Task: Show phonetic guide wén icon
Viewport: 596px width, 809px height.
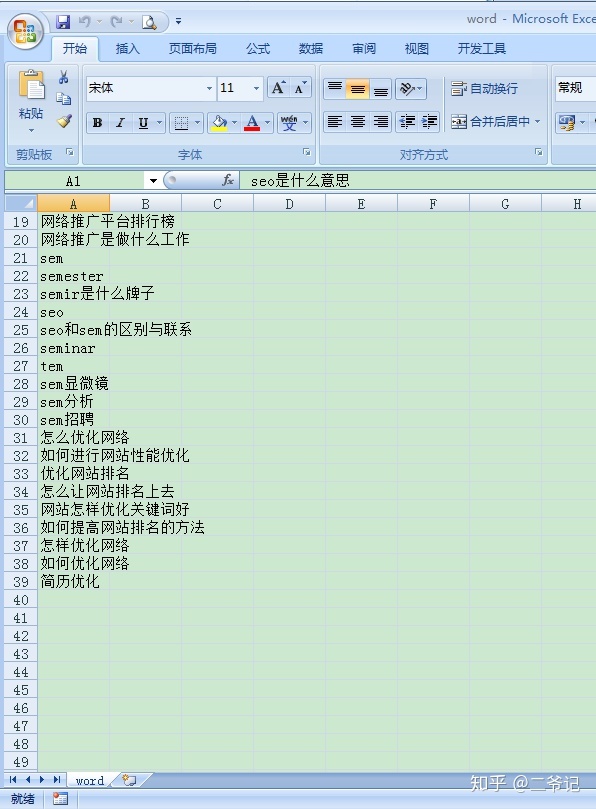Action: click(289, 123)
